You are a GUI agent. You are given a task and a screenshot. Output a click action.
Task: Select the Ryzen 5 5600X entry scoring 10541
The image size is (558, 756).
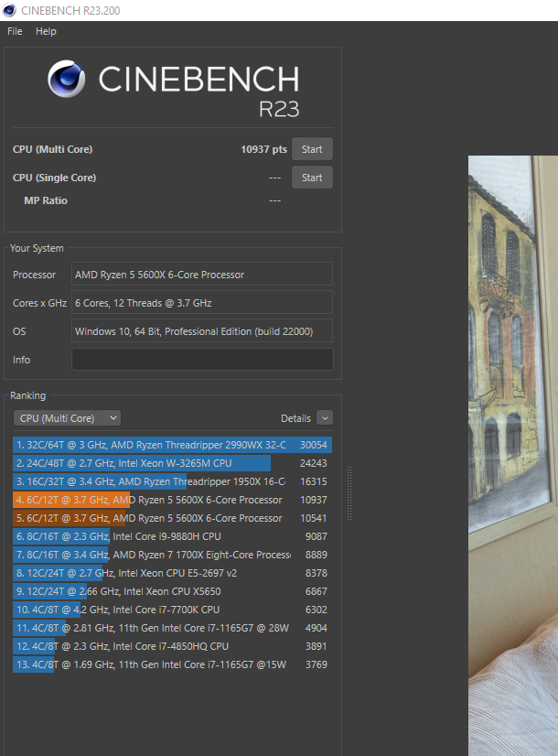173,518
